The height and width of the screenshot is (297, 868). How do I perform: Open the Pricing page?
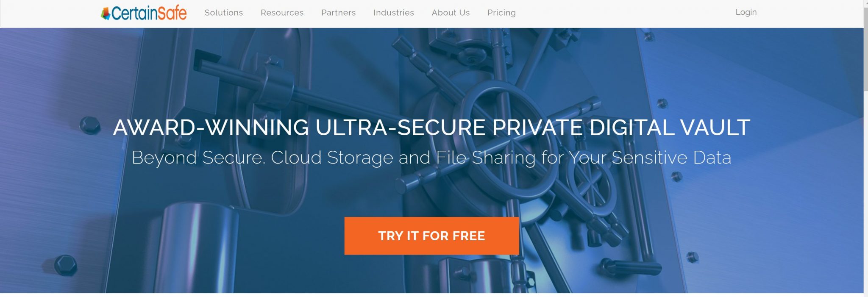click(x=501, y=13)
